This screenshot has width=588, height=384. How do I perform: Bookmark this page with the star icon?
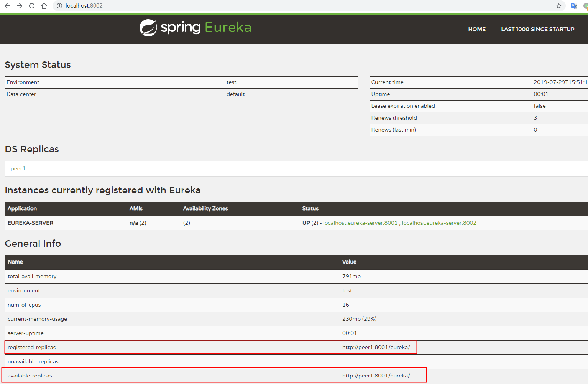(559, 6)
